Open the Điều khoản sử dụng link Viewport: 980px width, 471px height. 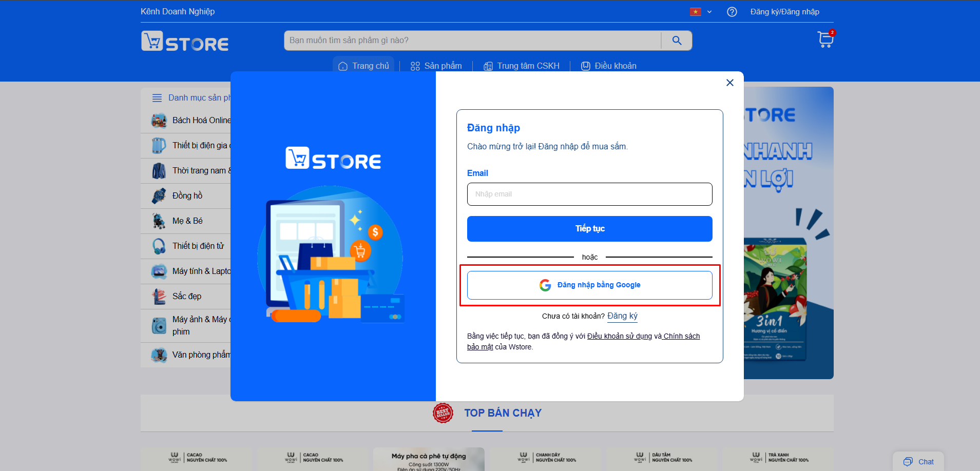point(620,336)
